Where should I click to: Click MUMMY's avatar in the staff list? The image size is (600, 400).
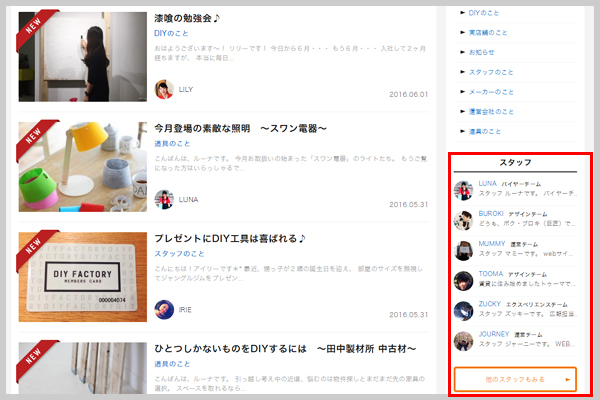click(x=463, y=251)
